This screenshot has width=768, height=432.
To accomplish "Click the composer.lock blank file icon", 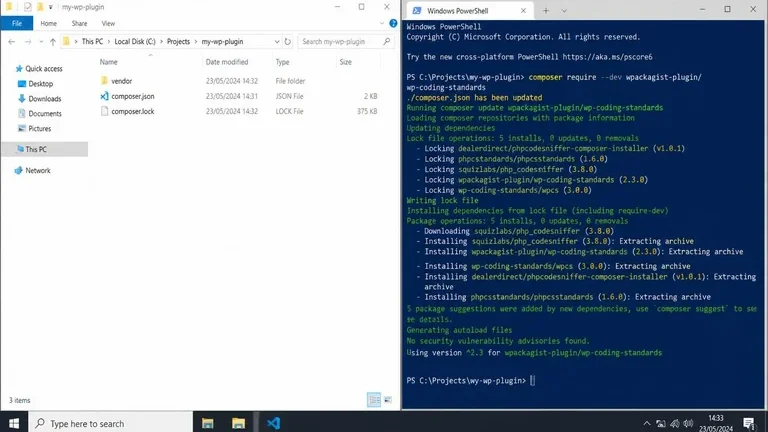I will 104,111.
